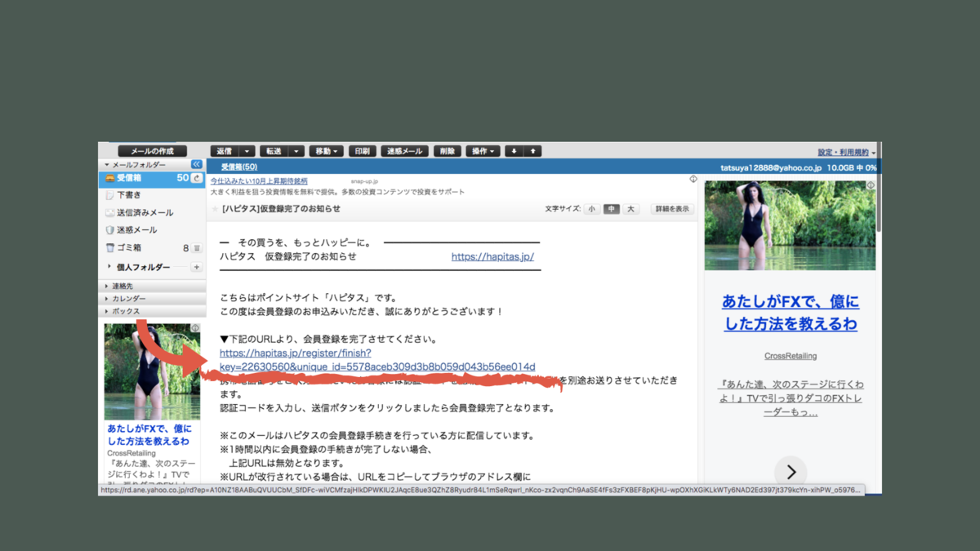Click the 返信 reply button
This screenshot has width=980, height=551.
coord(225,151)
